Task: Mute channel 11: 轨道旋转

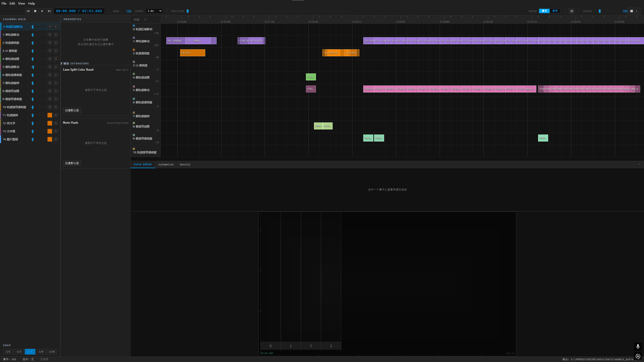Action: coord(50,115)
